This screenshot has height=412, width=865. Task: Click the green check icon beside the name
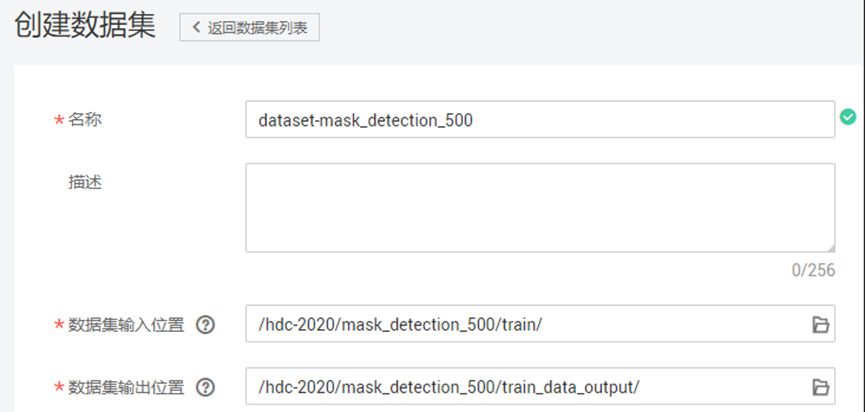click(848, 117)
